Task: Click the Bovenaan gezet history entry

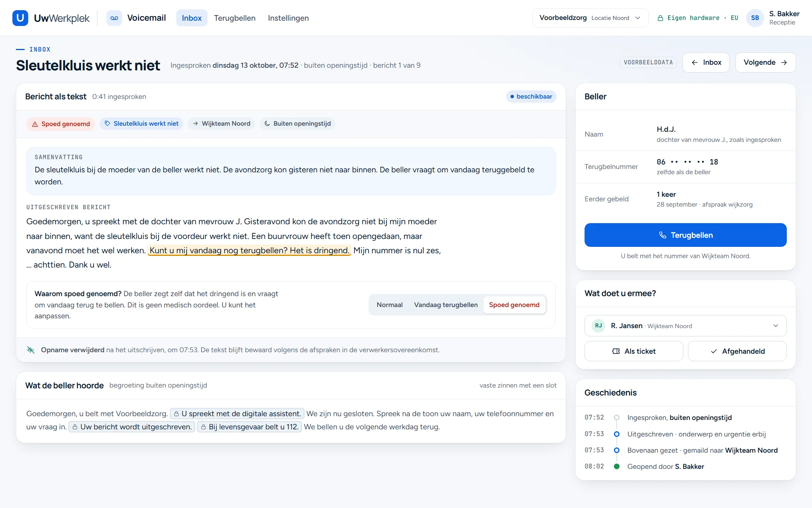Action: [685, 450]
